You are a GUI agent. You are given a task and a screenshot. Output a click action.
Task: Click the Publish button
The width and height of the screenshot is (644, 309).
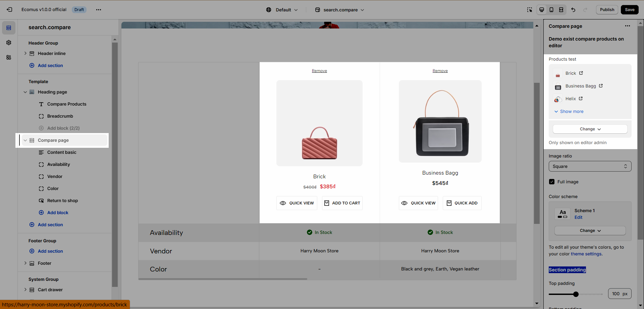tap(607, 10)
